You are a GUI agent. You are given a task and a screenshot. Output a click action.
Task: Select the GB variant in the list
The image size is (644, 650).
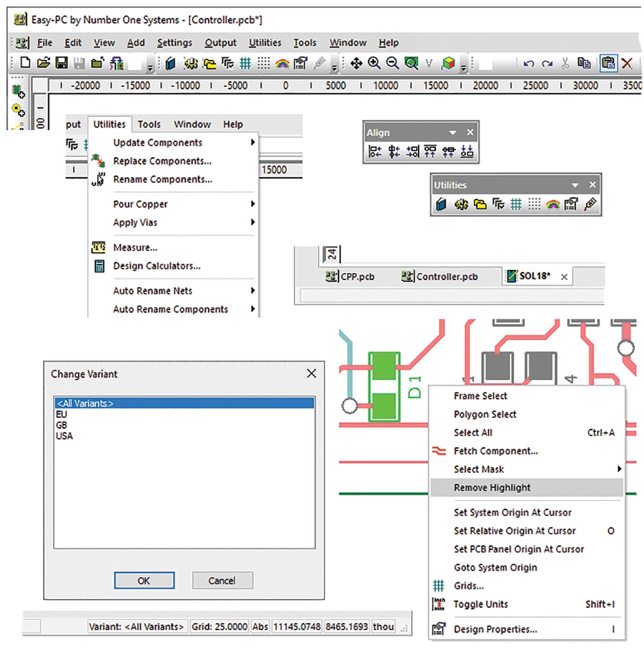[x=184, y=425]
